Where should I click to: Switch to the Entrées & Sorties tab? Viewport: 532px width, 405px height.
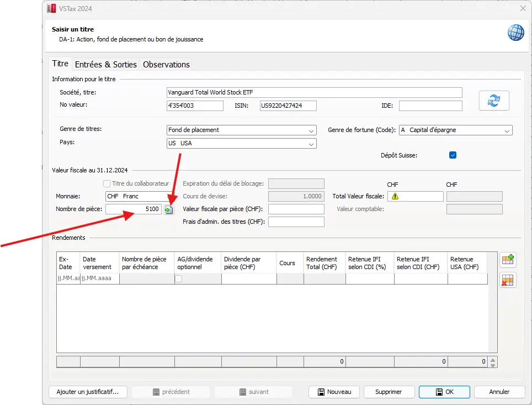point(105,65)
